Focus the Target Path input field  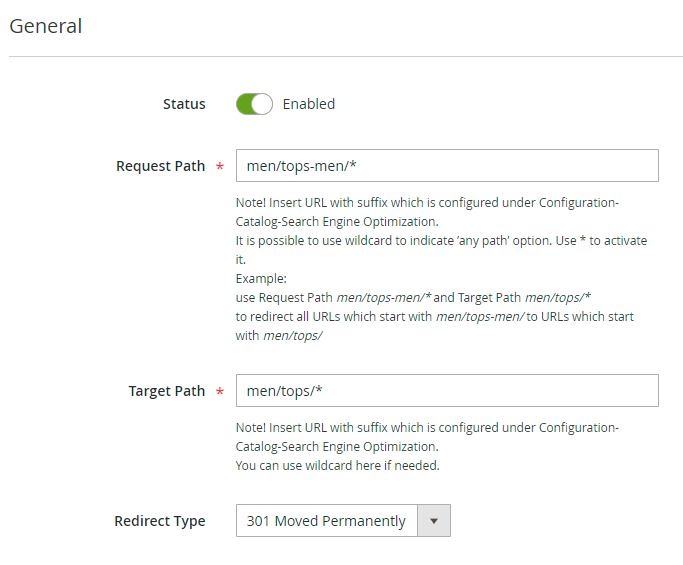(x=447, y=391)
